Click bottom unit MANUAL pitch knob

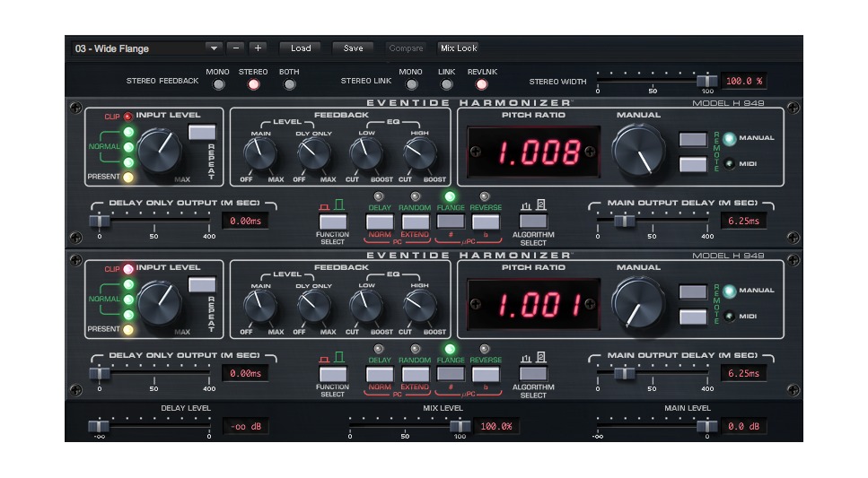(638, 302)
